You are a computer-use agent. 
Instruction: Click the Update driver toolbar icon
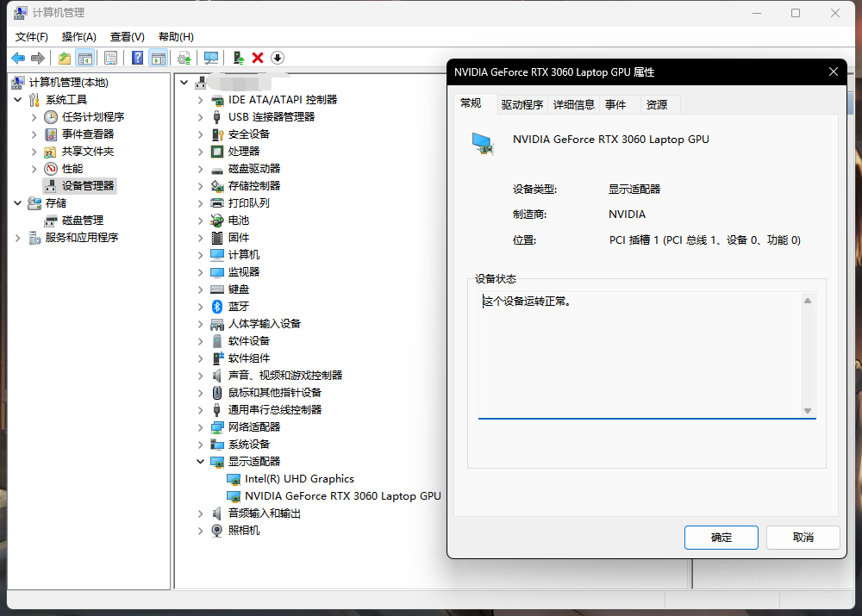[x=239, y=58]
